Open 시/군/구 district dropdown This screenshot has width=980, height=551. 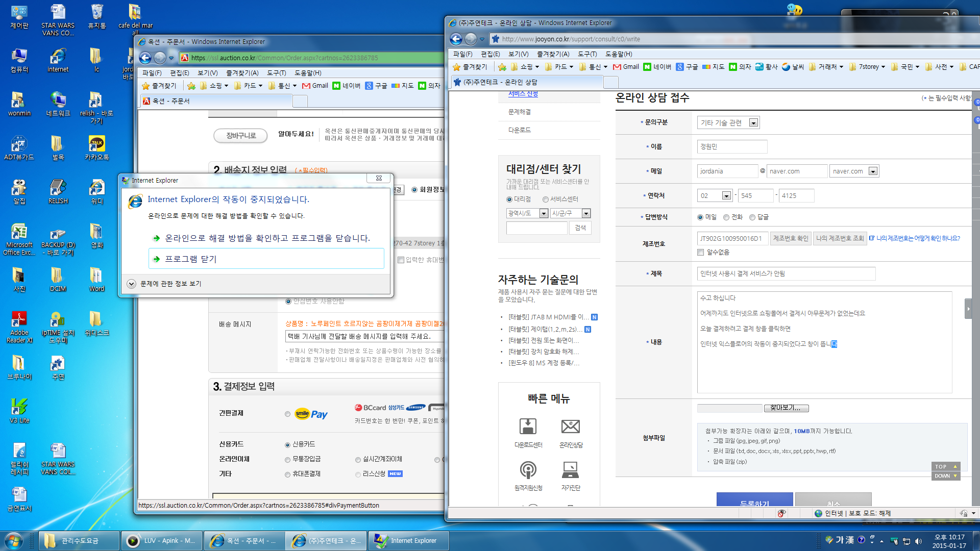pyautogui.click(x=570, y=213)
